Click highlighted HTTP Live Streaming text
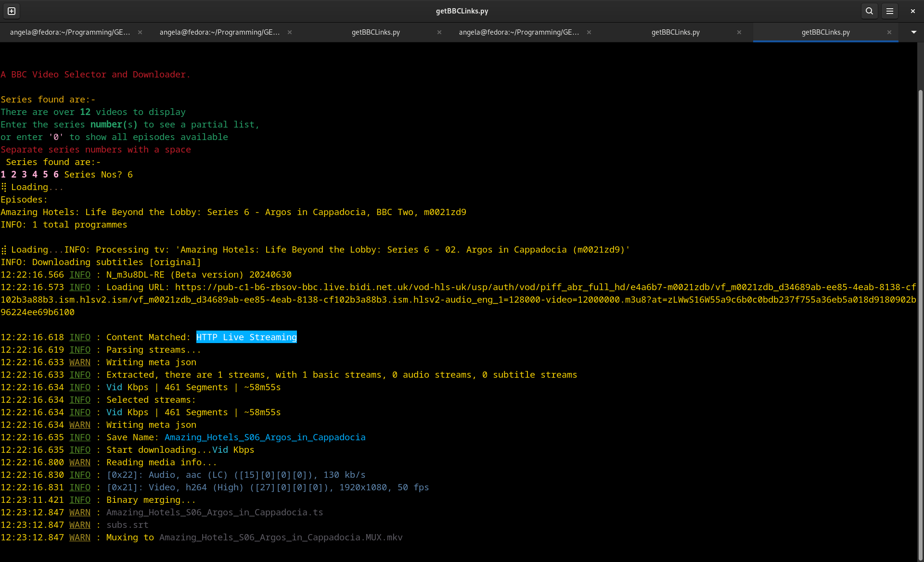924x562 pixels. click(246, 337)
